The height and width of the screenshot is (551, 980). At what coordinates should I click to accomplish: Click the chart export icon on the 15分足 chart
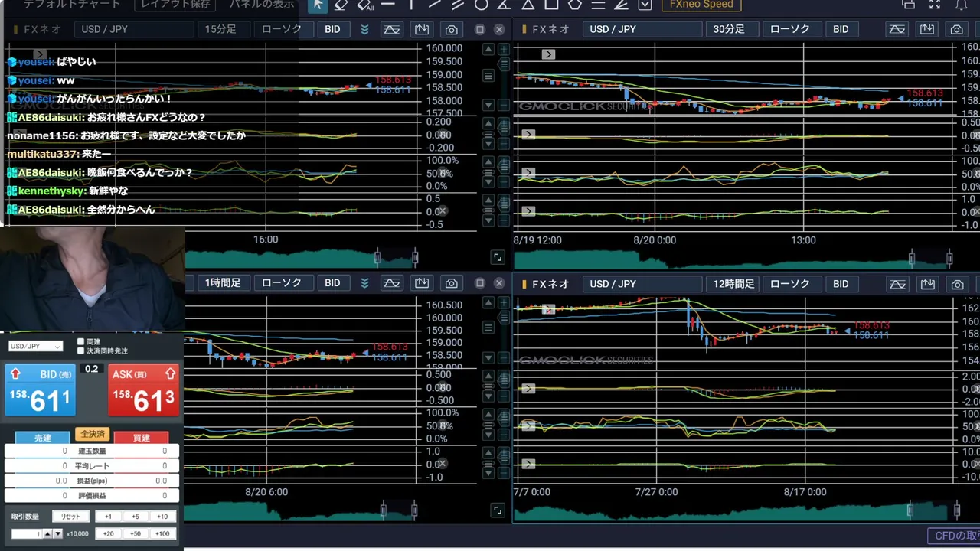[422, 29]
